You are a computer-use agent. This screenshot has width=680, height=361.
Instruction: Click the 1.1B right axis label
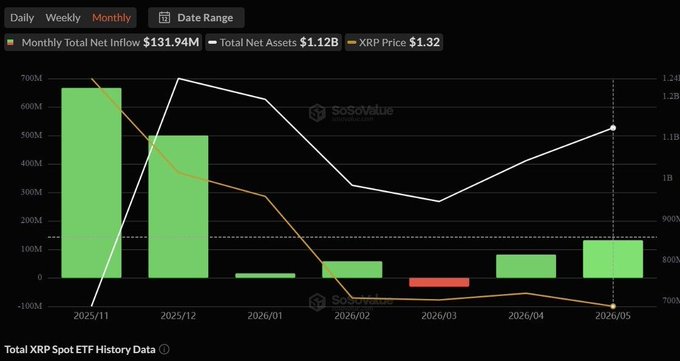pyautogui.click(x=670, y=137)
